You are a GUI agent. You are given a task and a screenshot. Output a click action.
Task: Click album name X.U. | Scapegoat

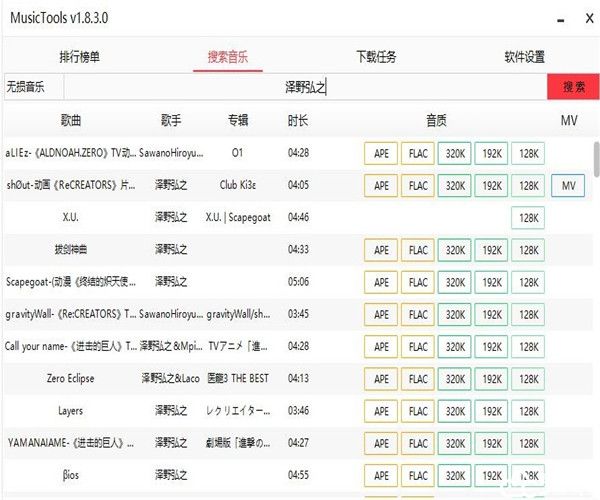coord(238,217)
